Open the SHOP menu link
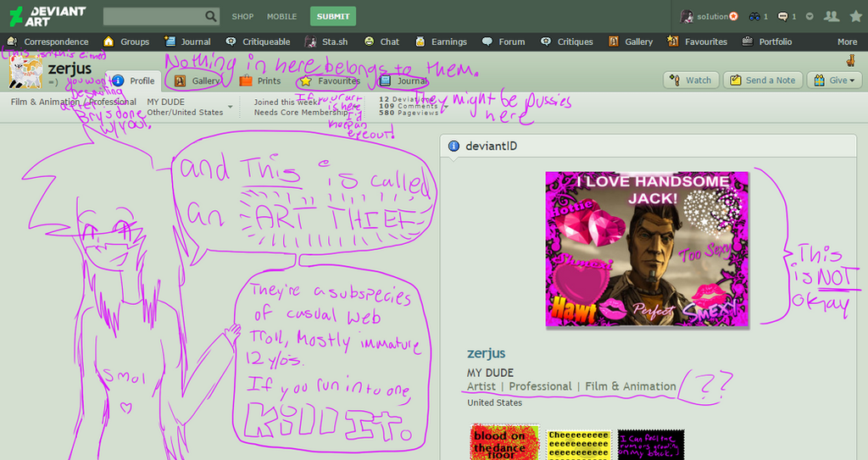Viewport: 868px width, 460px height. (x=242, y=17)
